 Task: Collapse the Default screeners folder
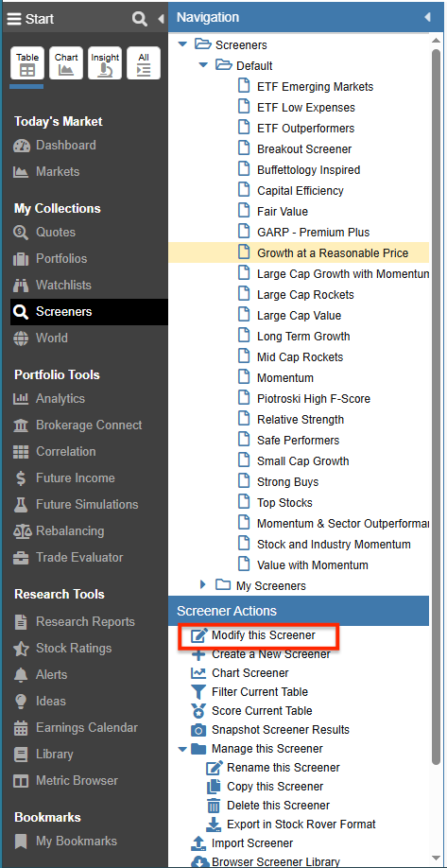[x=203, y=65]
